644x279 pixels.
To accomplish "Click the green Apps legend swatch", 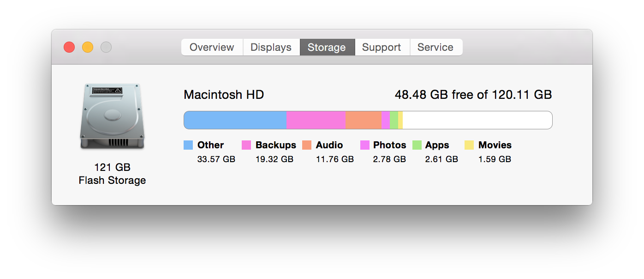I will tap(417, 145).
